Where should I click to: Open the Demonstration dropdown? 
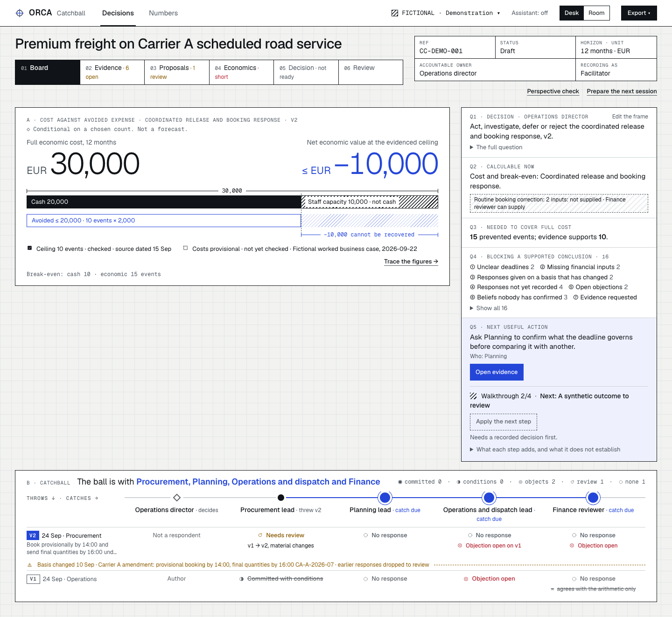point(473,13)
